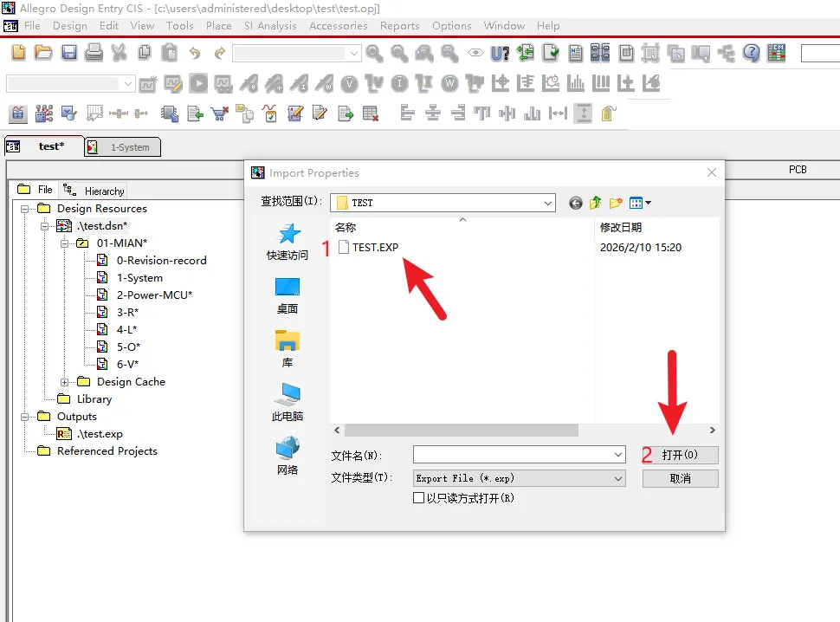Click the Print toolbar icon
This screenshot has height=622, width=840.
point(94,53)
